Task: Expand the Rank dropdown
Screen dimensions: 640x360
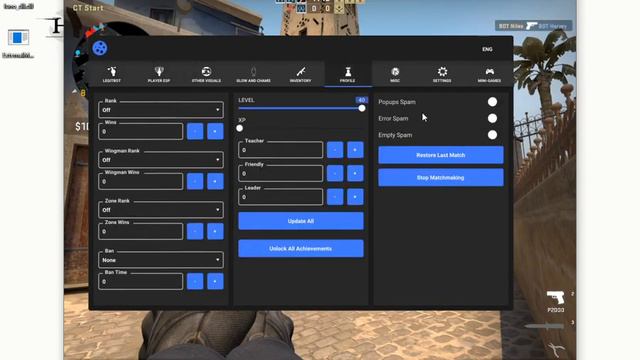Action: [x=161, y=110]
